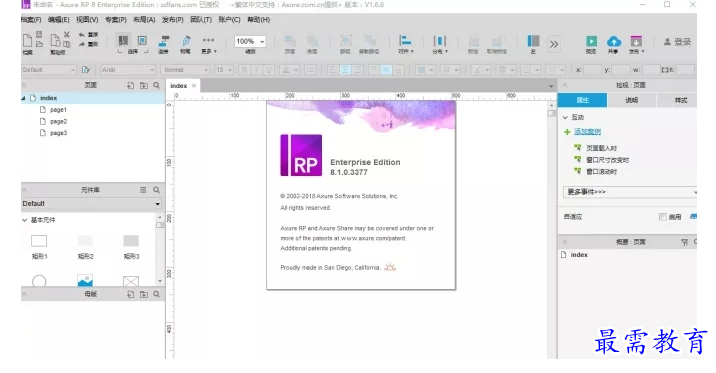Close the index canvas tab
Image resolution: width=716 pixels, height=373 pixels.
(194, 85)
